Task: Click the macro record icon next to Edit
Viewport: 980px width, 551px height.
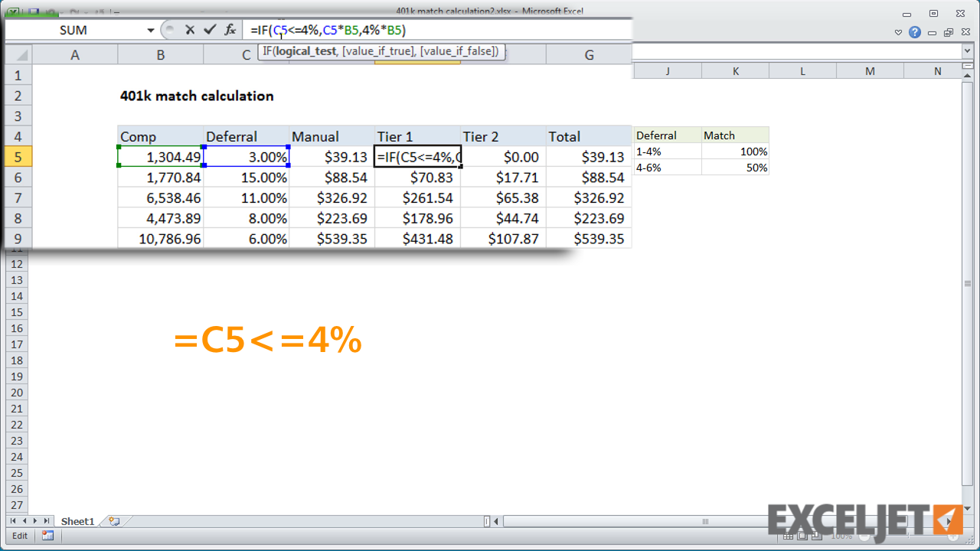Action: tap(47, 535)
